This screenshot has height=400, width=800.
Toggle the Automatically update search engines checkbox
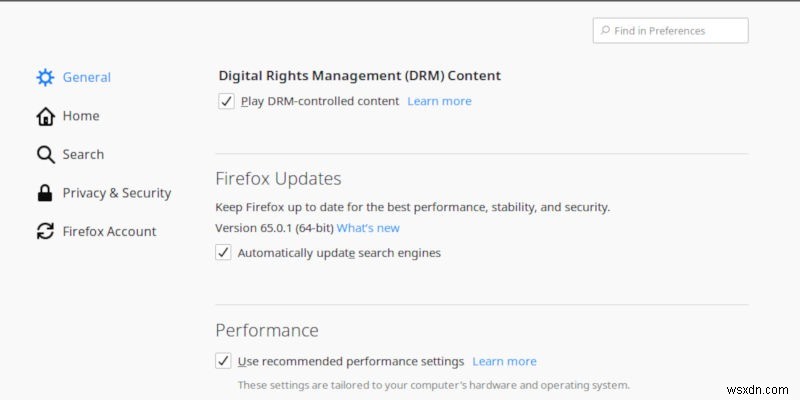(223, 253)
